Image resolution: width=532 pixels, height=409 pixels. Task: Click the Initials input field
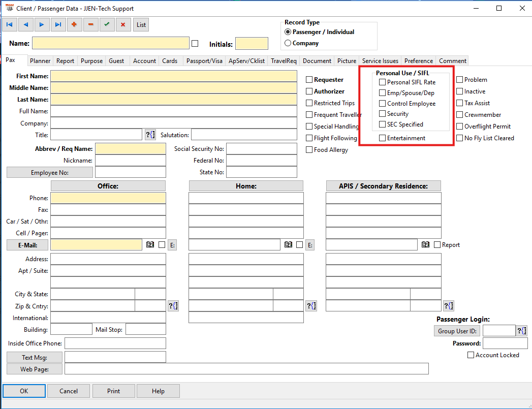pos(252,43)
